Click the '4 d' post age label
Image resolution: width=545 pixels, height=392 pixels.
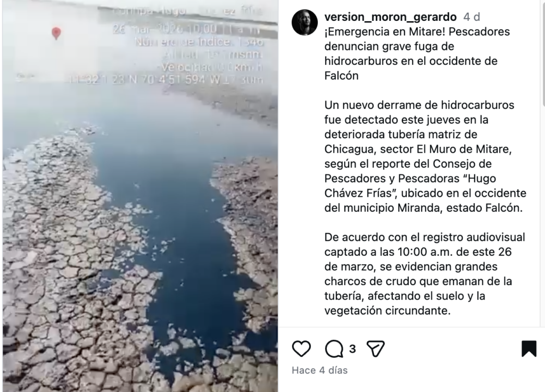pos(472,16)
